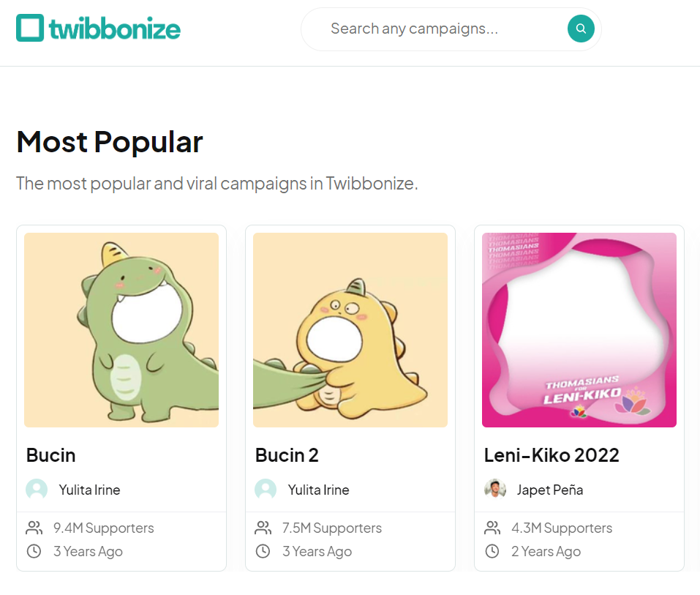Click supporters icon on the Leni-Kiko 2022 card

tap(492, 528)
